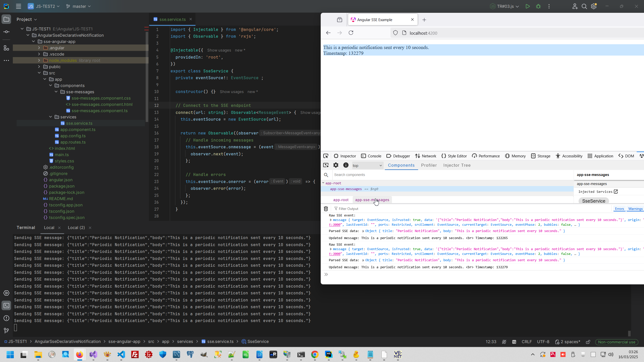Open Angular DevTools settings gear icon
644x362 pixels.
click(x=336, y=165)
